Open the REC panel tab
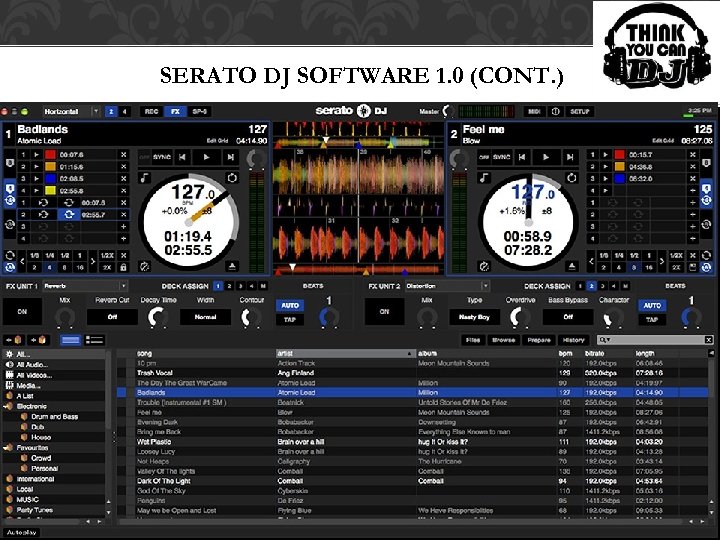This screenshot has width=720, height=540. click(x=151, y=112)
